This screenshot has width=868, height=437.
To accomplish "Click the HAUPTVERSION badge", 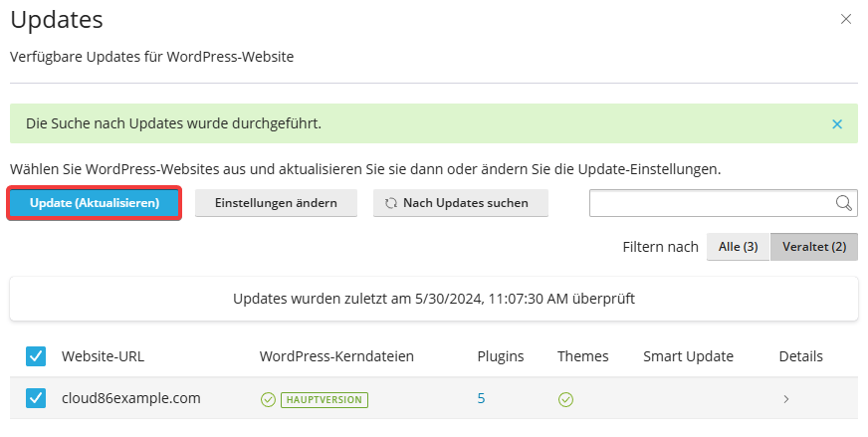I will coord(325,400).
